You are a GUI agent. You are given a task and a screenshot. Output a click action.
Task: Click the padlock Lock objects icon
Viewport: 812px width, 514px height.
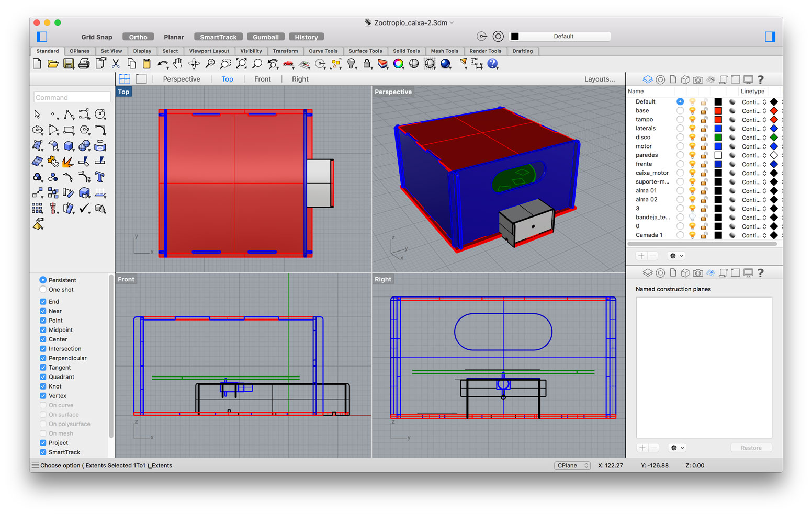point(367,64)
